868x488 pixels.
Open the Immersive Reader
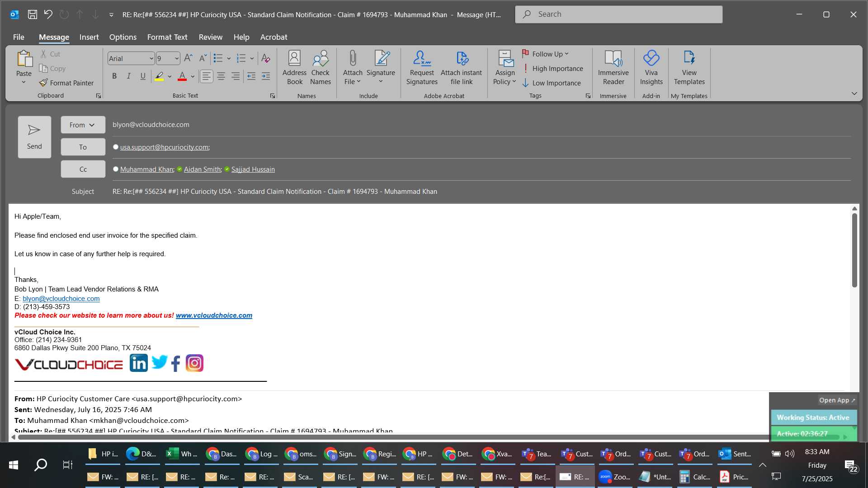[x=613, y=68]
